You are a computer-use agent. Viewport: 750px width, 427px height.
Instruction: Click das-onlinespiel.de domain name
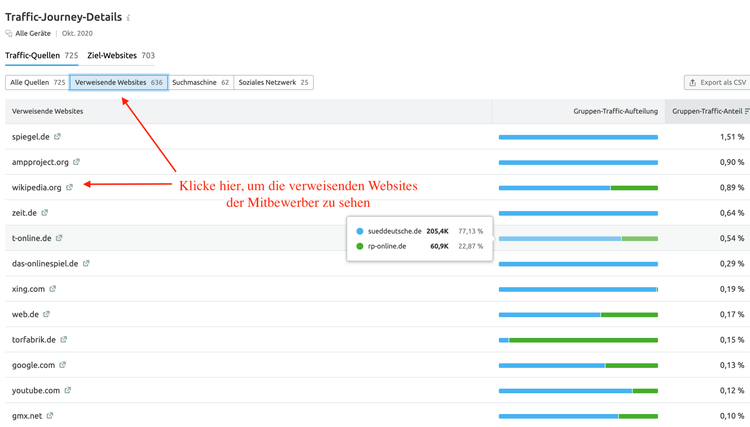[45, 263]
